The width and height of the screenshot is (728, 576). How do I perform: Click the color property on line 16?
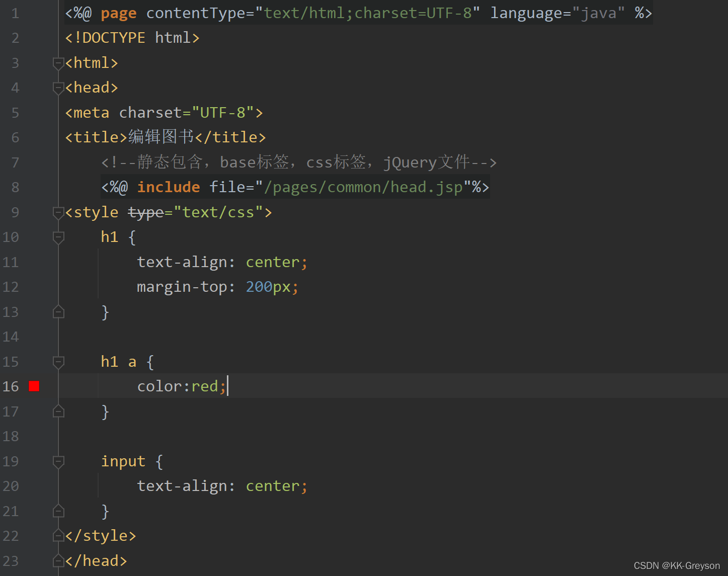point(159,386)
